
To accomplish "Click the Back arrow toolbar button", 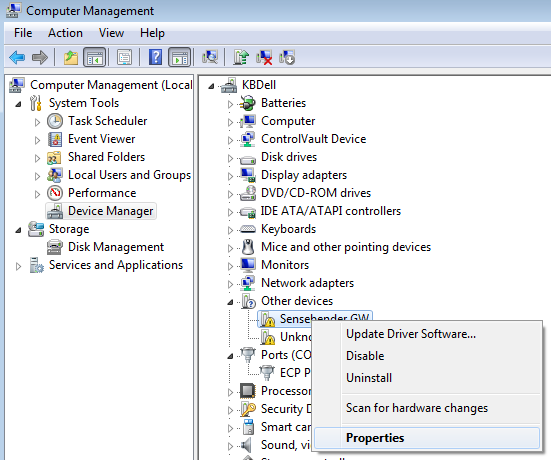I will (17, 57).
